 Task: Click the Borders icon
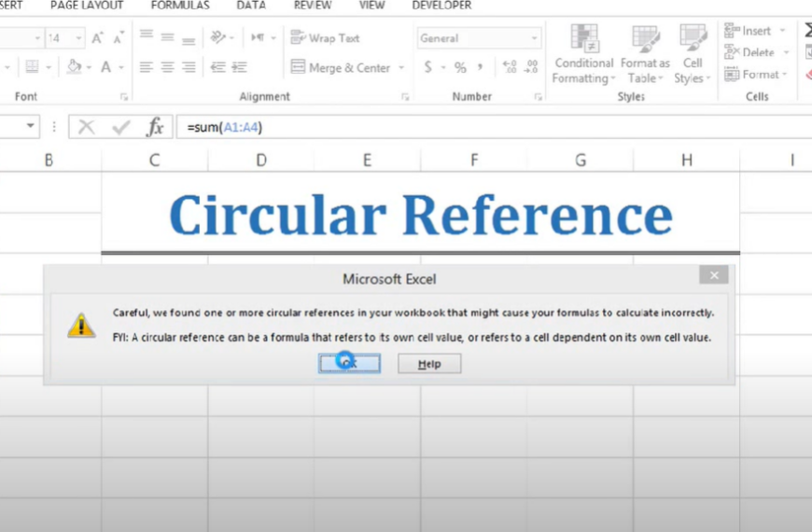tap(32, 67)
